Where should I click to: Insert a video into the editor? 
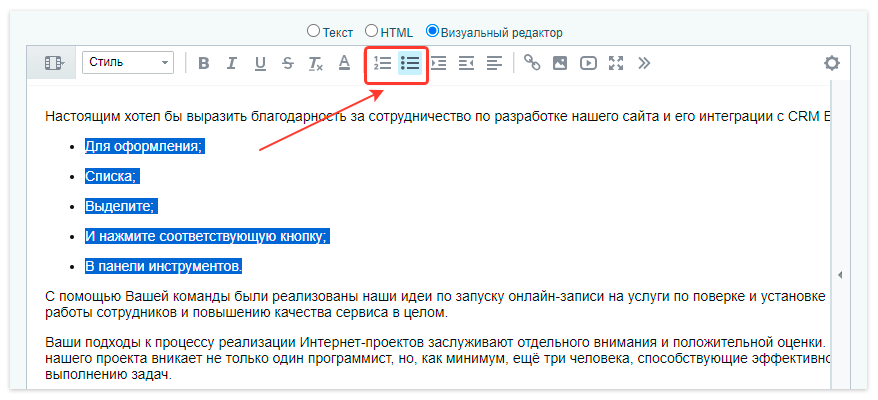click(588, 63)
